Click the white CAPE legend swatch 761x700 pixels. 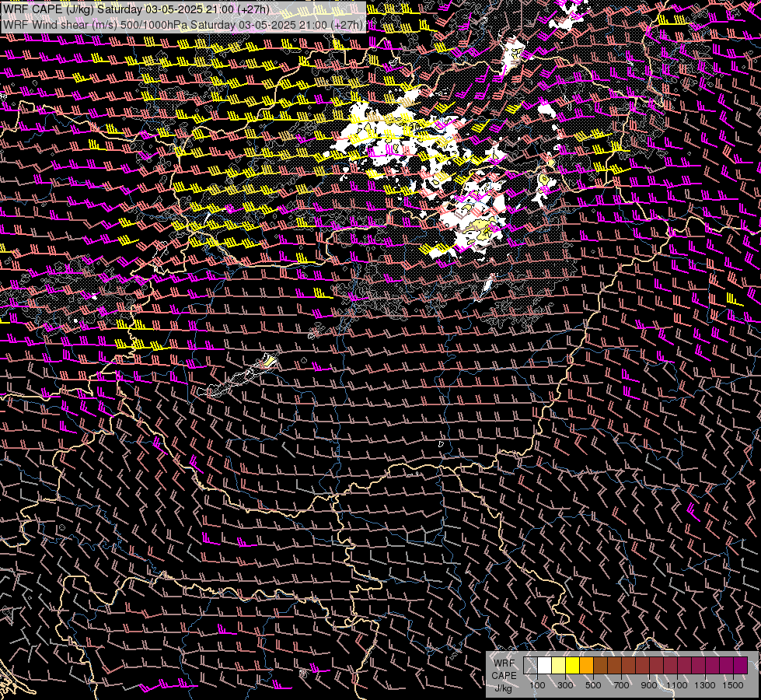tap(545, 665)
